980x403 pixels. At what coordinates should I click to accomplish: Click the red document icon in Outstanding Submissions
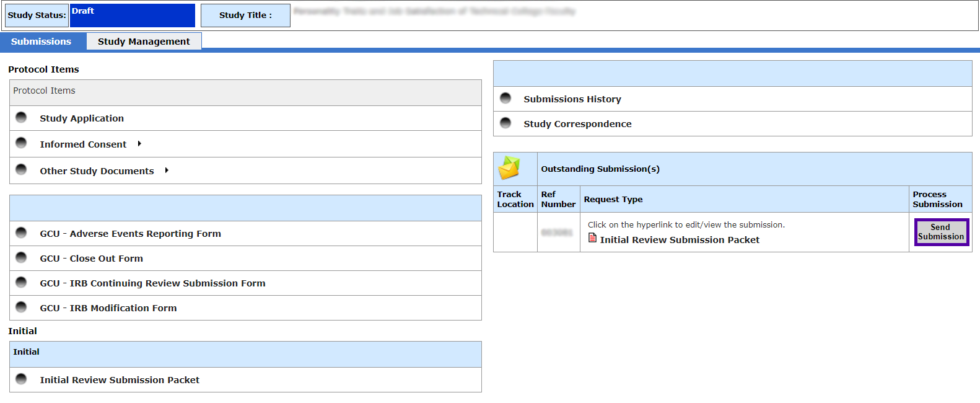(592, 237)
